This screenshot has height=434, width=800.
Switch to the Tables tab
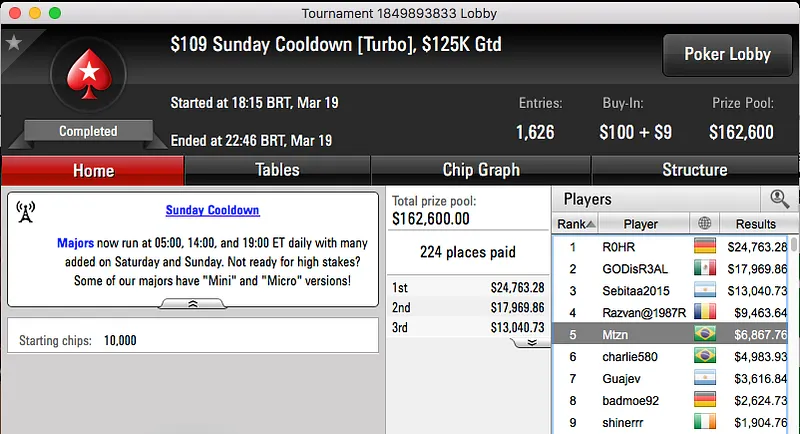tap(277, 170)
